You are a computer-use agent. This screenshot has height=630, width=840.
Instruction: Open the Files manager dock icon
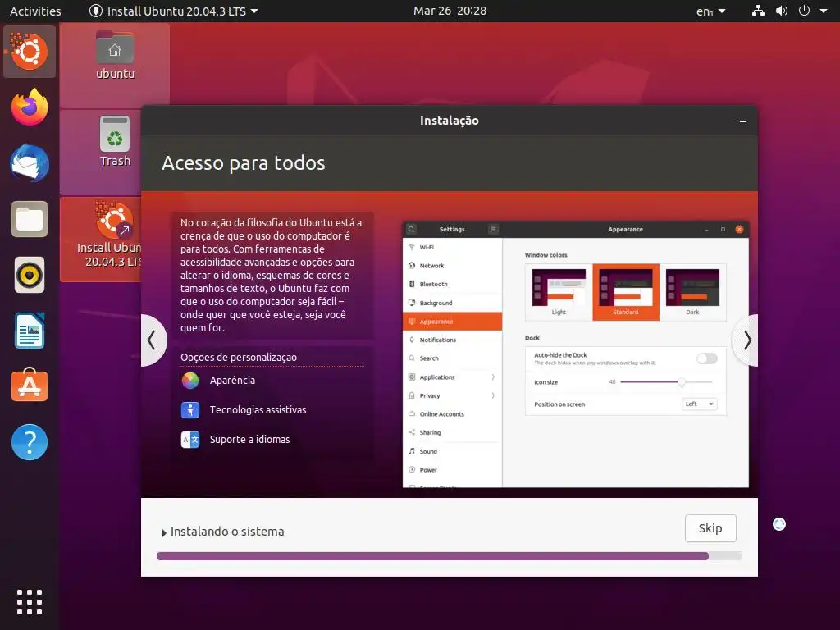[30, 219]
